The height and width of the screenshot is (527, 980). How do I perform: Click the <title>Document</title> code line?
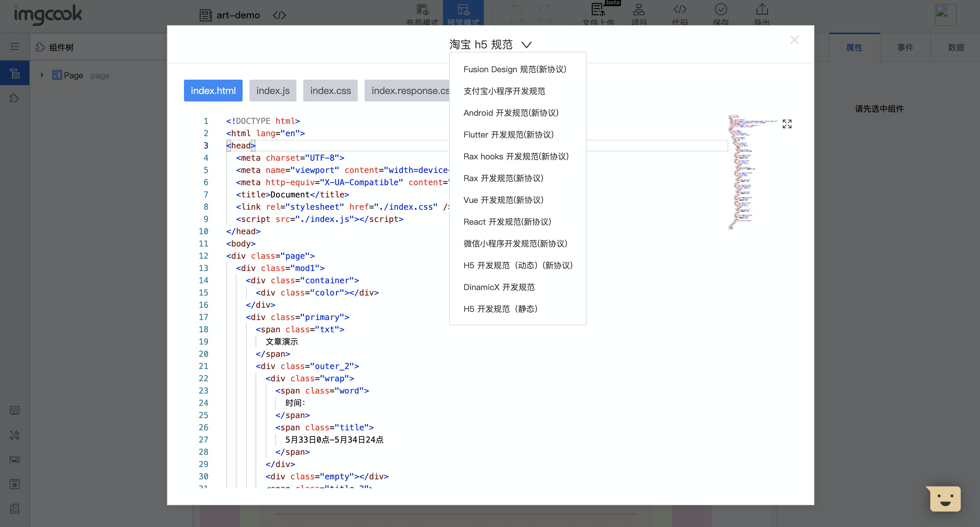click(292, 194)
